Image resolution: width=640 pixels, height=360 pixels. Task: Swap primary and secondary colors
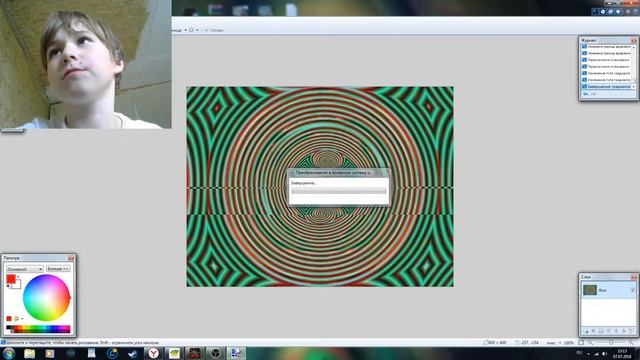pyautogui.click(x=18, y=276)
